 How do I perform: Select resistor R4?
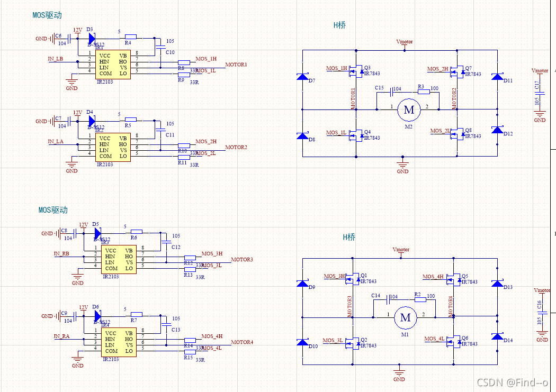(x=130, y=37)
